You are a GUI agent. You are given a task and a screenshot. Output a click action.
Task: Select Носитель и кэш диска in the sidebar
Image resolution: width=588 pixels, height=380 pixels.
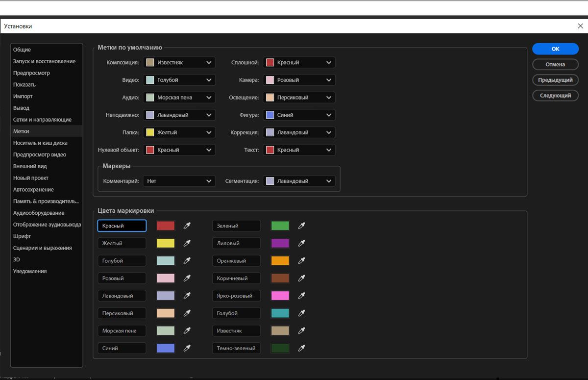47,143
